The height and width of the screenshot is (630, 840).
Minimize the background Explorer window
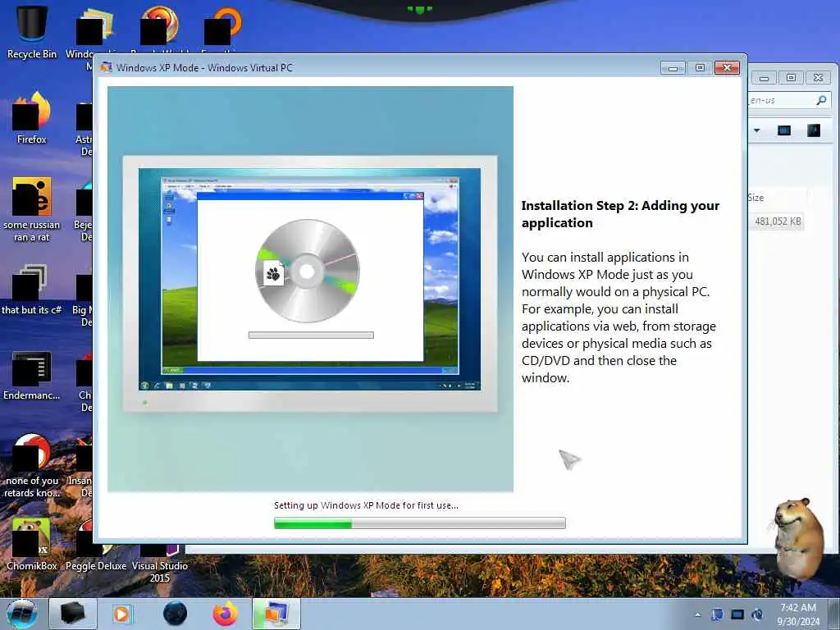(764, 78)
